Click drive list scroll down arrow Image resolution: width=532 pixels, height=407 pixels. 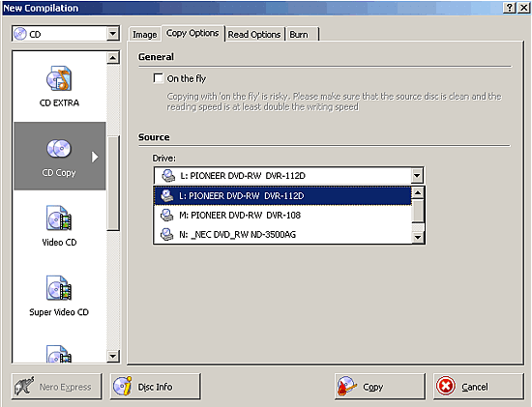click(418, 237)
